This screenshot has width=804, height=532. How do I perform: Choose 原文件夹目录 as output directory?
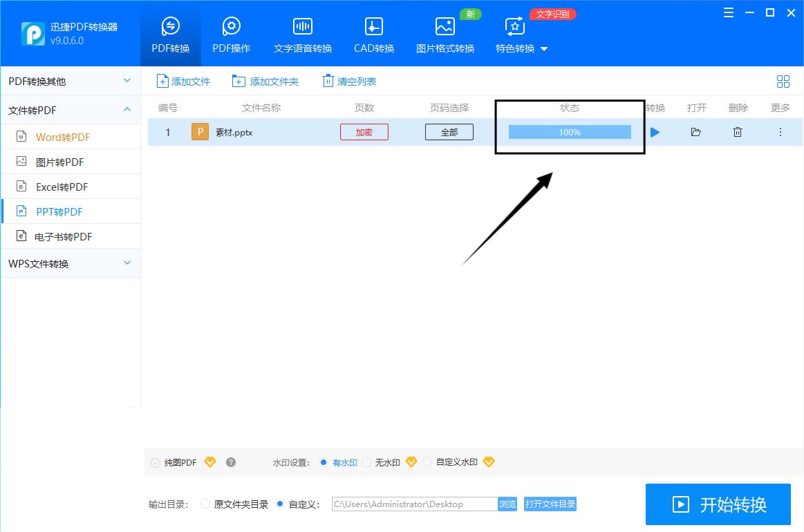point(205,504)
